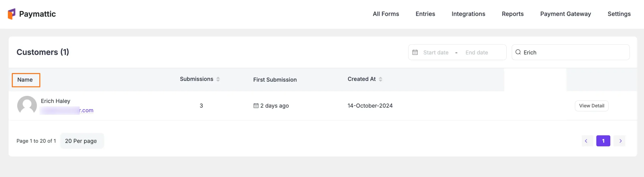Click the Paymattic logo icon
The image size is (644, 177).
[12, 14]
